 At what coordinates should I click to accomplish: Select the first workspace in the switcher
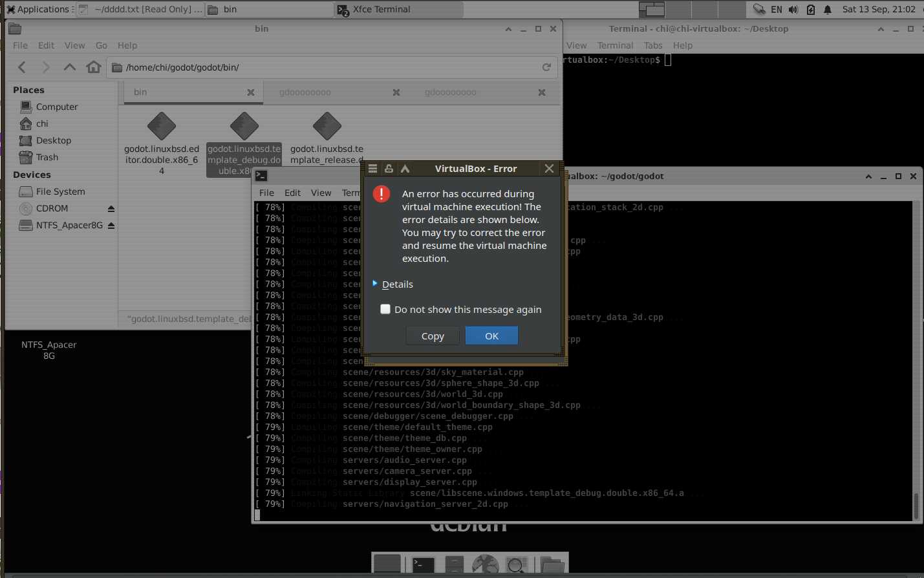pyautogui.click(x=652, y=9)
